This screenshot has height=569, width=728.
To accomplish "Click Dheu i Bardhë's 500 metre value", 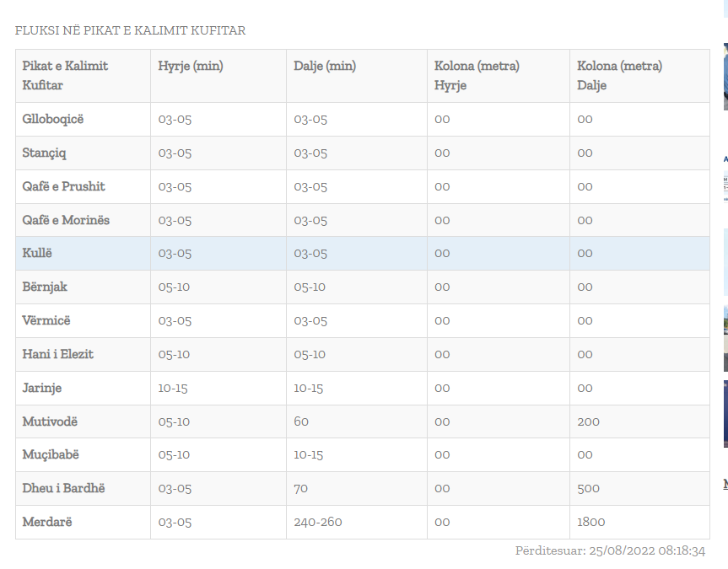I will click(x=589, y=488).
